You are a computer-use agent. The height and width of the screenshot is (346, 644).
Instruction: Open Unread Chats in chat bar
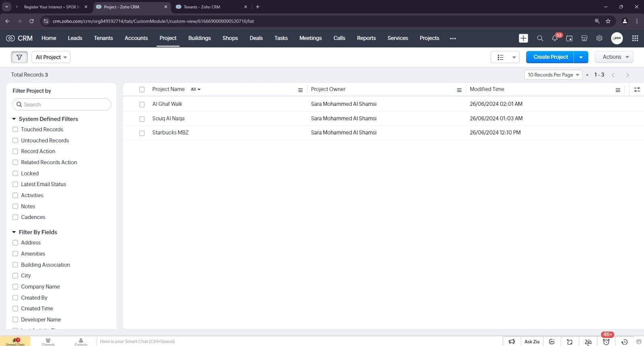click(15, 342)
